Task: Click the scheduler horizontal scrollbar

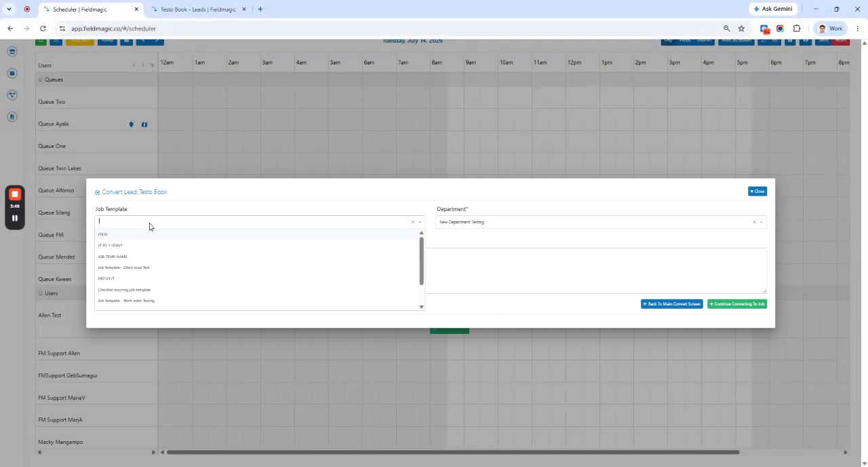Action: coord(453,452)
